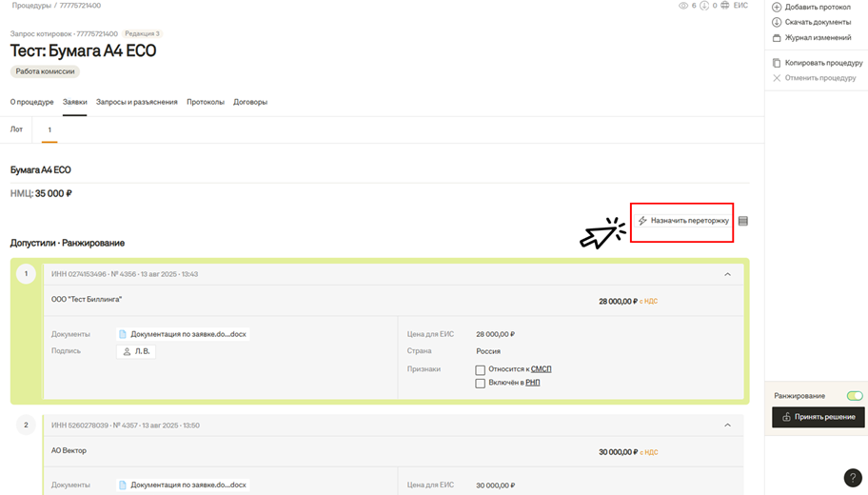Collapse the АО Вектор bid card
The image size is (868, 495).
click(728, 426)
